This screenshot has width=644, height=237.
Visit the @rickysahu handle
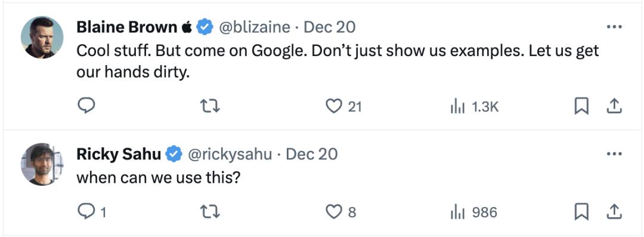pyautogui.click(x=230, y=154)
